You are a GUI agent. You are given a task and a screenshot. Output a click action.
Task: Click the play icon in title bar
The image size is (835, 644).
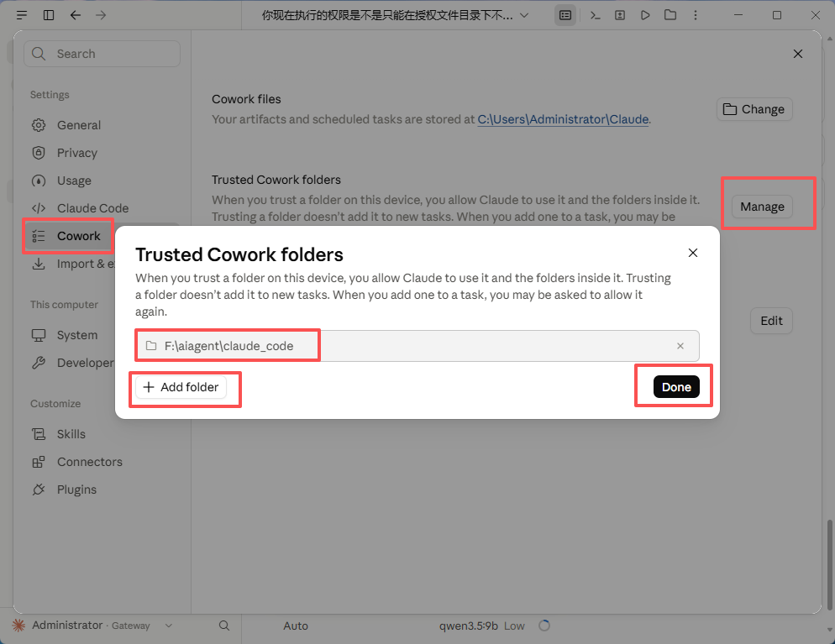click(x=645, y=15)
